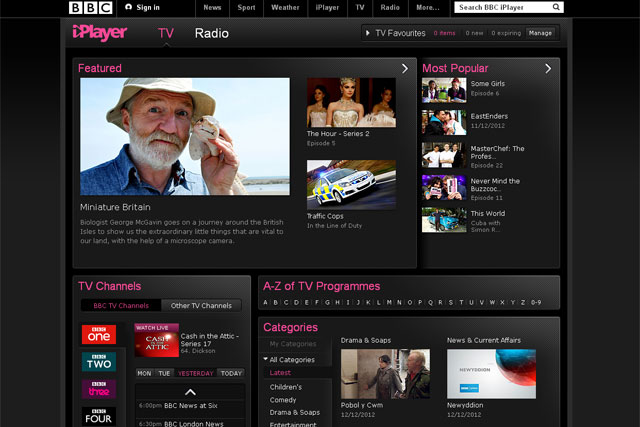Image resolution: width=640 pixels, height=427 pixels.
Task: Select the Other TV Channels tab
Action: [201, 305]
